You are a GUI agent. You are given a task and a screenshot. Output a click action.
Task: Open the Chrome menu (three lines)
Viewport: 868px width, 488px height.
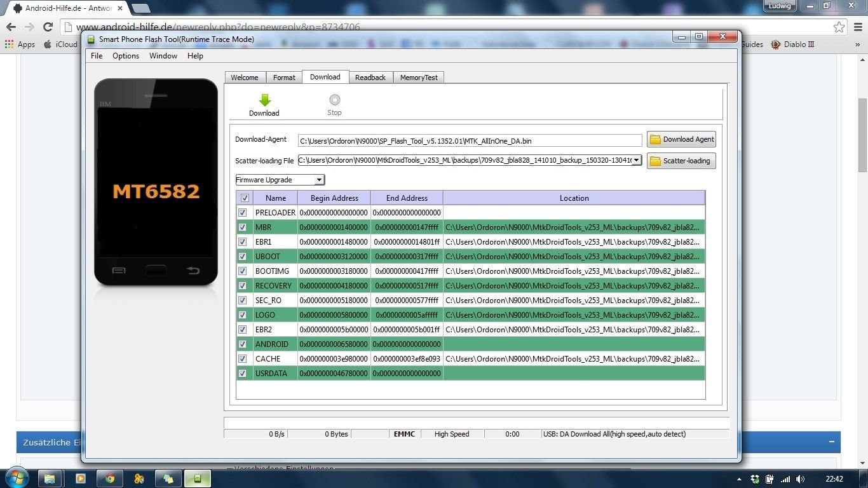(857, 27)
